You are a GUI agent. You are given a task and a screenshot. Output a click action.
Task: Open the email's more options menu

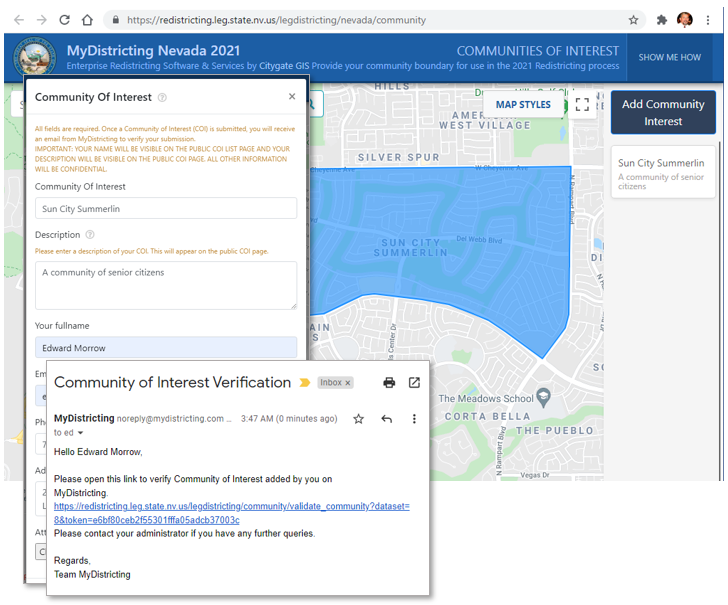(414, 419)
